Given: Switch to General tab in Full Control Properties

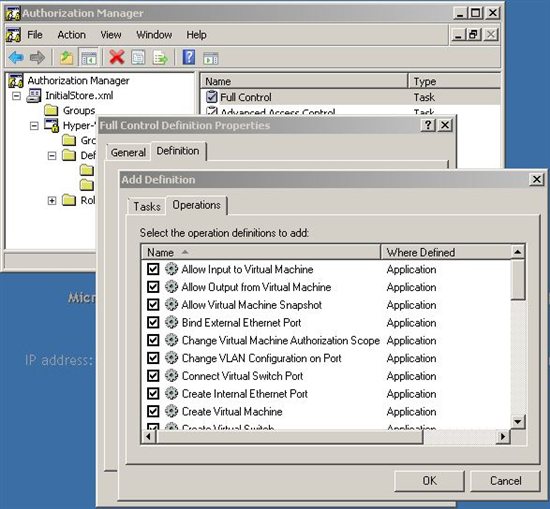Looking at the screenshot, I should point(128,152).
